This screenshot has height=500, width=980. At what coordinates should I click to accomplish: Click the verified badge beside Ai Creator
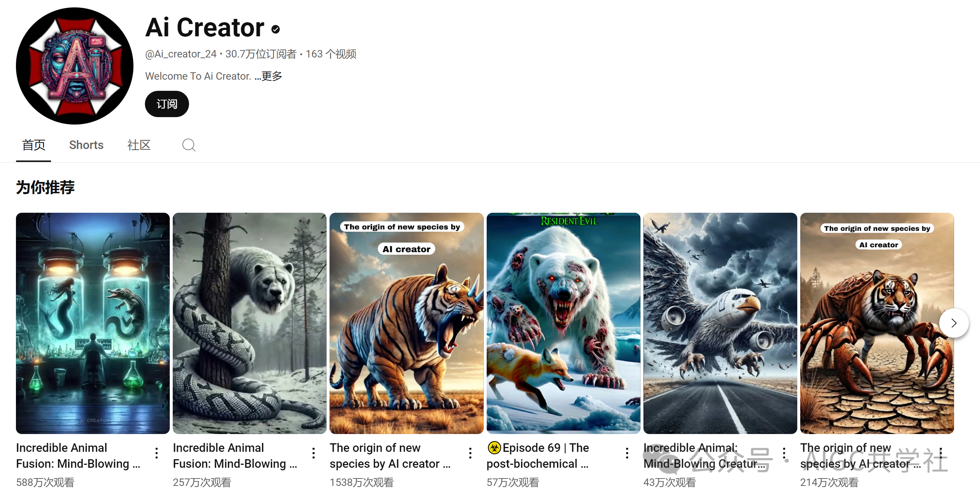[x=276, y=29]
